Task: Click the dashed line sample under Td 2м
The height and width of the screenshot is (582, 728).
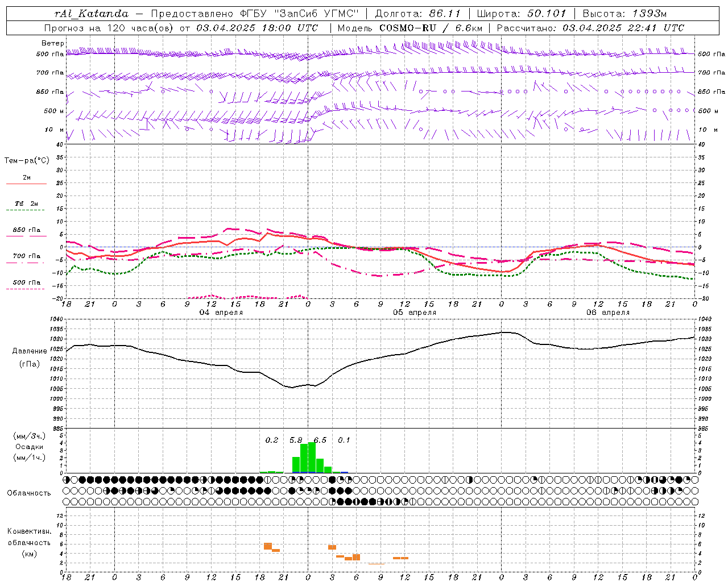Action: pos(26,210)
